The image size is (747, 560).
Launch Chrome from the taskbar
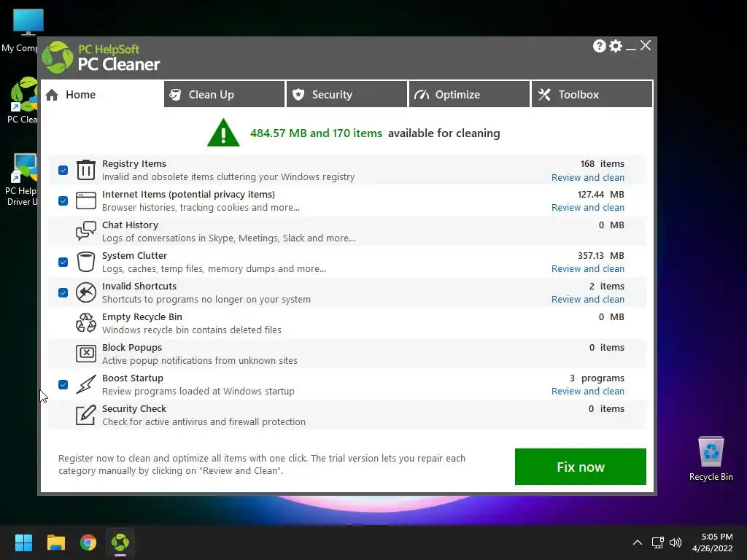click(x=88, y=542)
